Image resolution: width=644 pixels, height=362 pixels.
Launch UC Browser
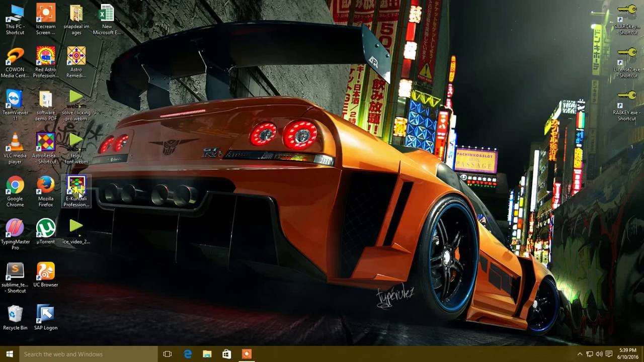[x=46, y=275]
